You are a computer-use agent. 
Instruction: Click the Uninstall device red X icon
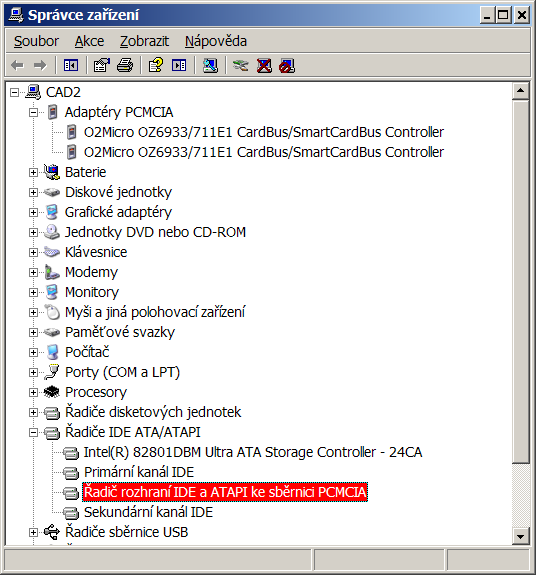pyautogui.click(x=264, y=66)
